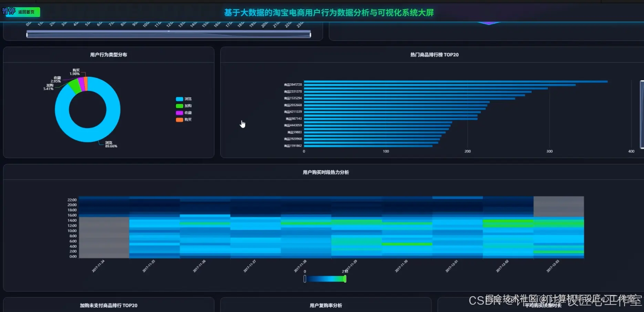
Task: Click bar label 商品2032668
Action: 293,105
